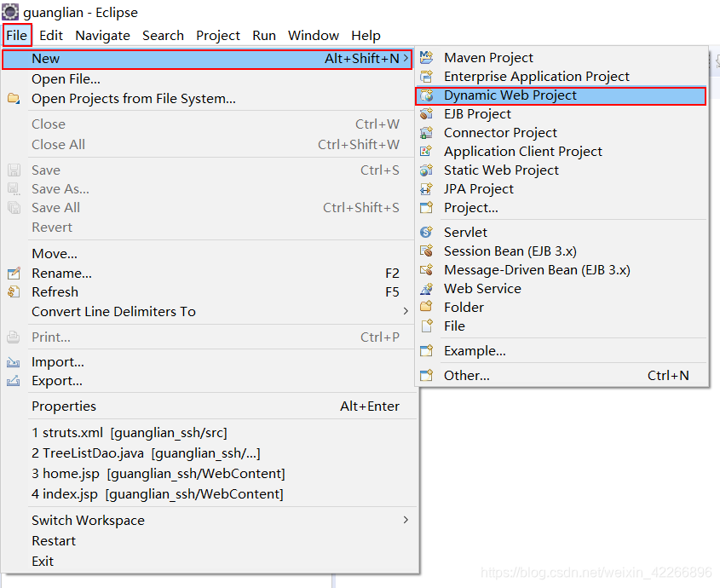Click the Import icon
The image size is (720, 588).
tap(14, 362)
